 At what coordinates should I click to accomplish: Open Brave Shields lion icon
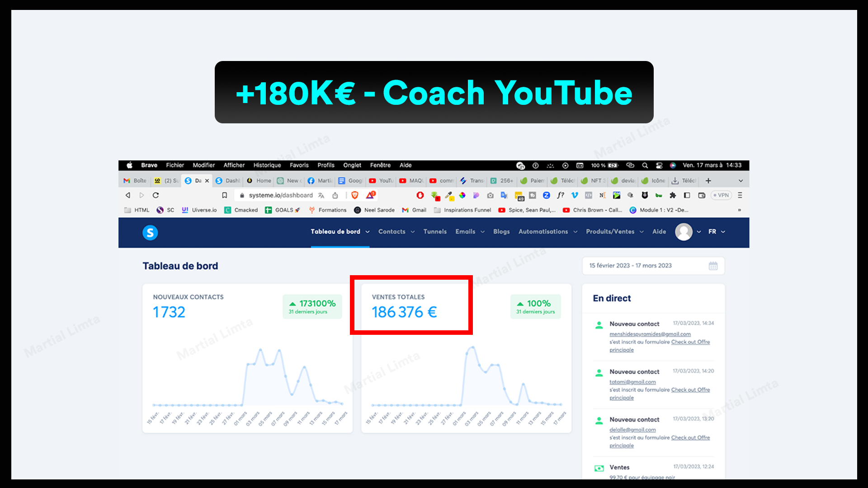click(x=355, y=195)
